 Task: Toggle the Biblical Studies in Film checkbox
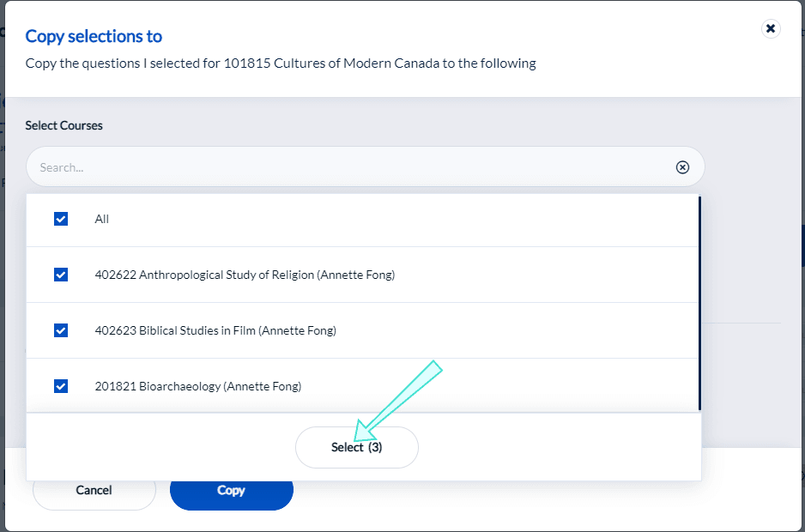pos(61,330)
